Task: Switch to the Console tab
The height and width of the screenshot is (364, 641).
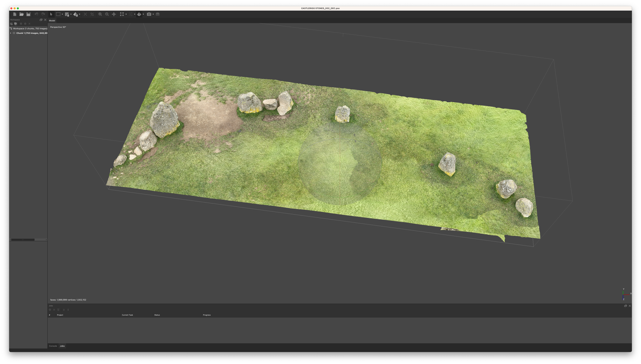Action: click(53, 346)
